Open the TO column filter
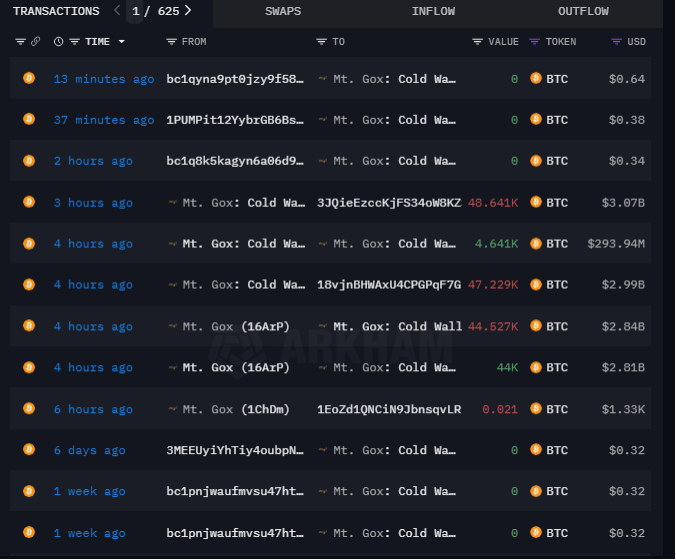The height and width of the screenshot is (560, 676). pyautogui.click(x=322, y=42)
